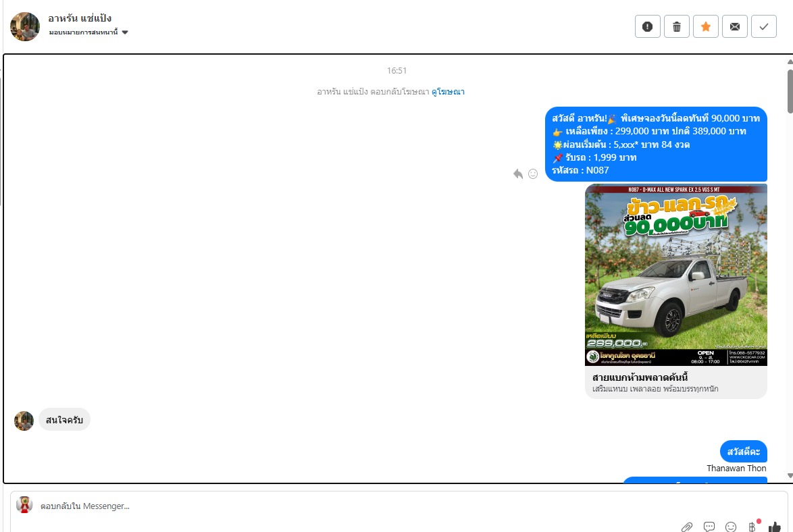Open อาหรัน แซ่แป้ง profile picture in header
The height and width of the screenshot is (532, 793).
tap(25, 26)
